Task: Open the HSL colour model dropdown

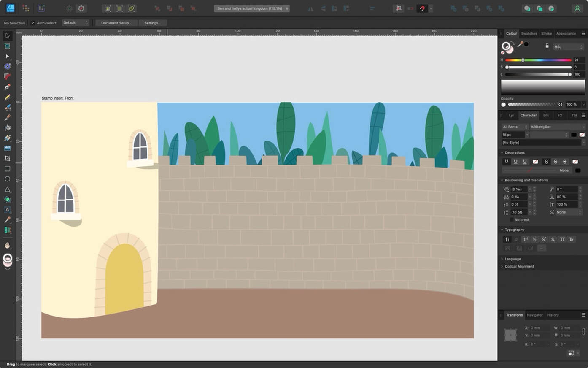Action: 568,47
